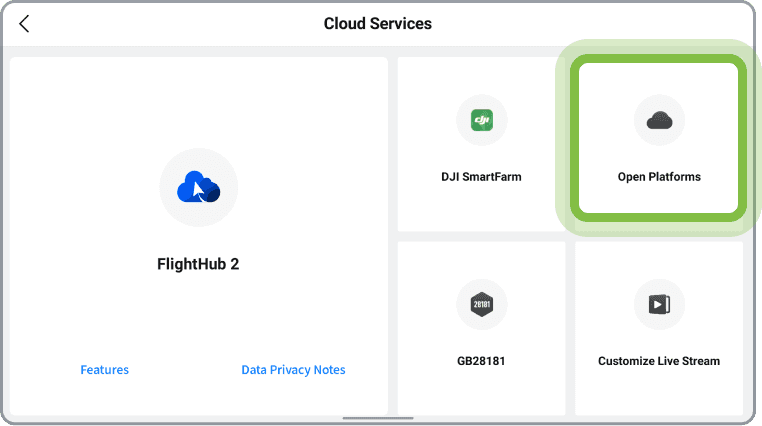Screen dimensions: 762x426
Task: Open the Features link under FlightHub 2
Action: pyautogui.click(x=104, y=370)
